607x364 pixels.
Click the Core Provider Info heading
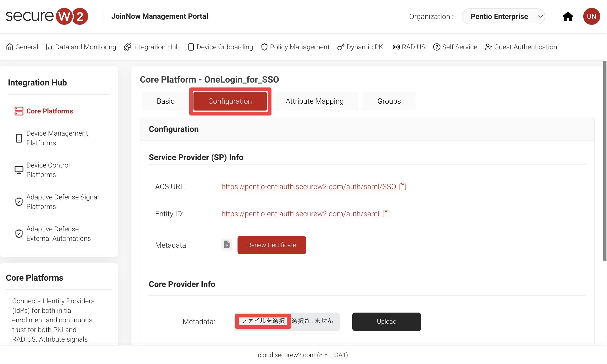click(182, 284)
